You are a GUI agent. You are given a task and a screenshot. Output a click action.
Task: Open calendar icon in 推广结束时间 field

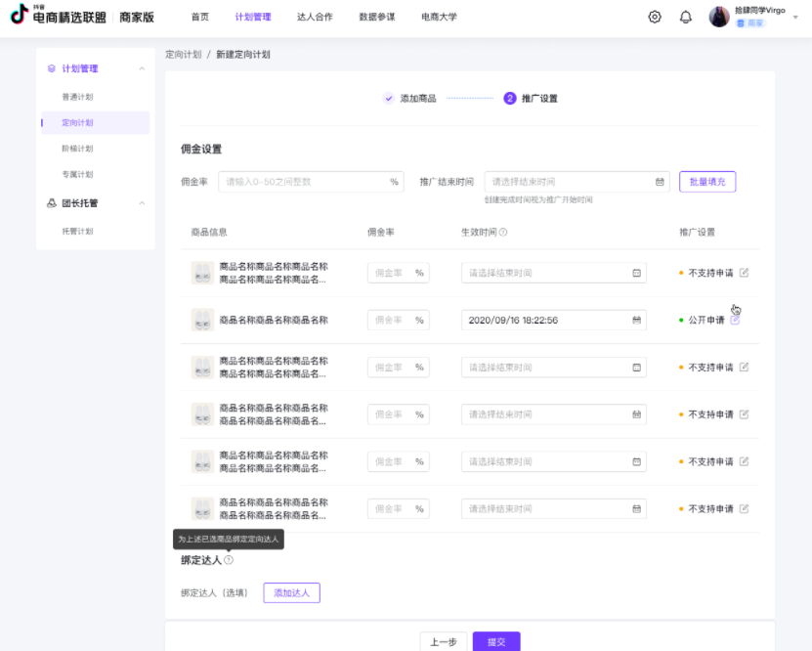coord(660,182)
